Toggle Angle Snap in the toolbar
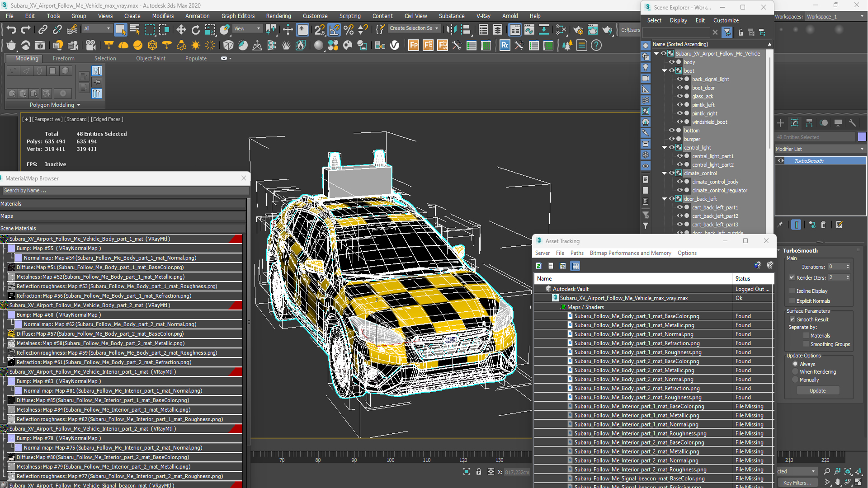The width and height of the screenshot is (868, 488). 334,30
